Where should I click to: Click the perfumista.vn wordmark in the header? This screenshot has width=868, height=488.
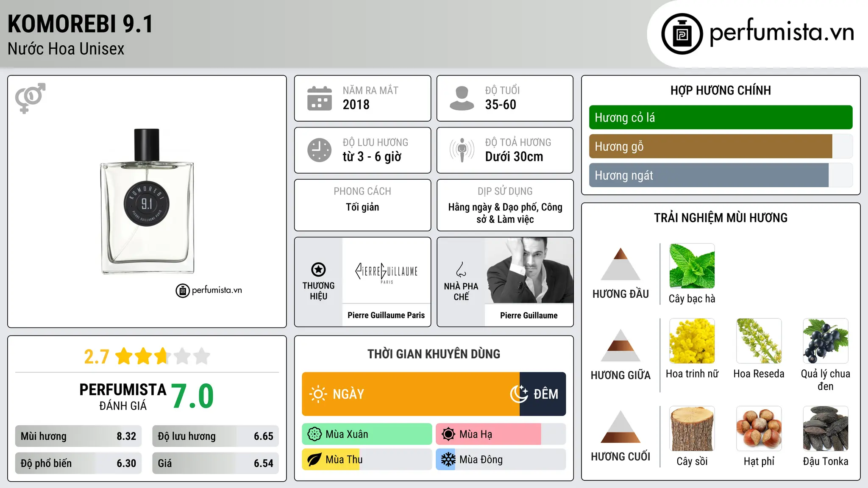tap(782, 32)
